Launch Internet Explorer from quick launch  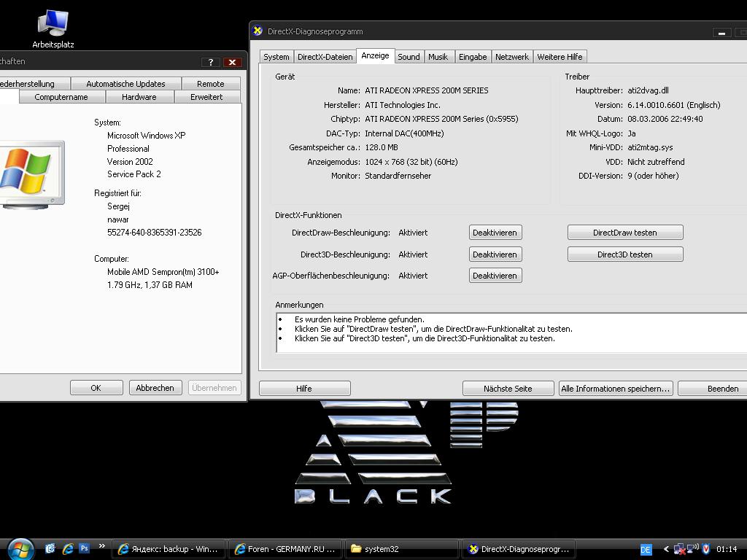pos(68,548)
